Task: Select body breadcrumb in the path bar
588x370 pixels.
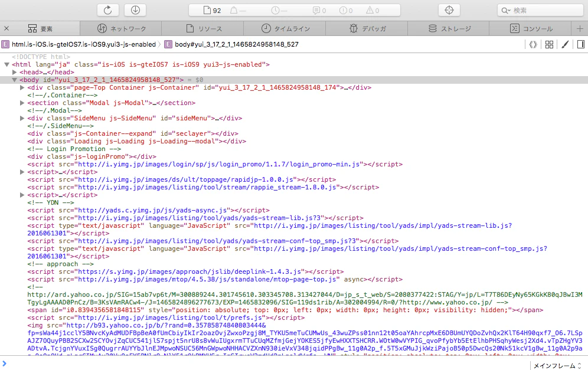Action: point(232,45)
